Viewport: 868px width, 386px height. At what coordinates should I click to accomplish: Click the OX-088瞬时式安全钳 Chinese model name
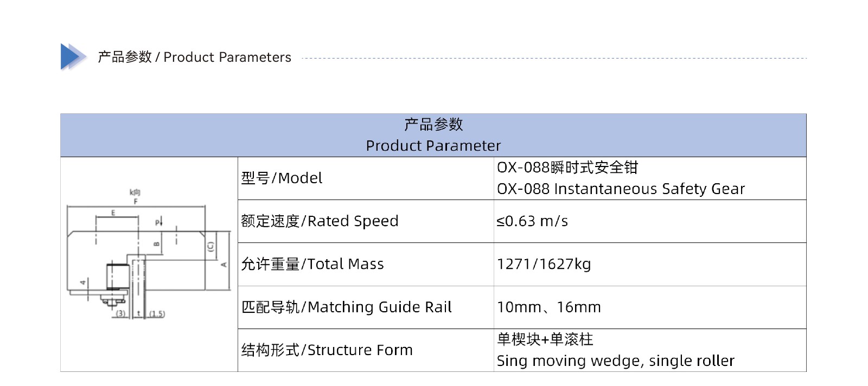tap(567, 168)
